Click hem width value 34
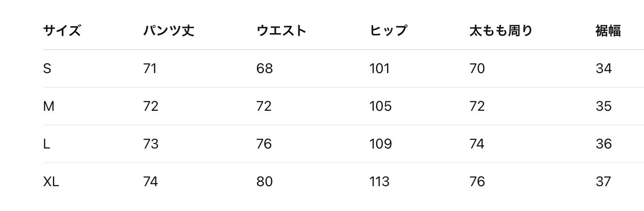This screenshot has width=644, height=211. pyautogui.click(x=604, y=68)
